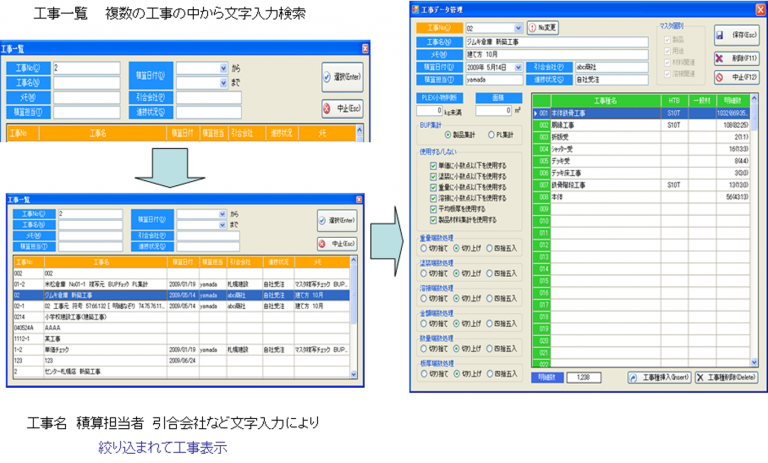Click the floppy-disk 保存(Esc) save icon
This screenshot has width=768, height=463.
click(x=720, y=35)
